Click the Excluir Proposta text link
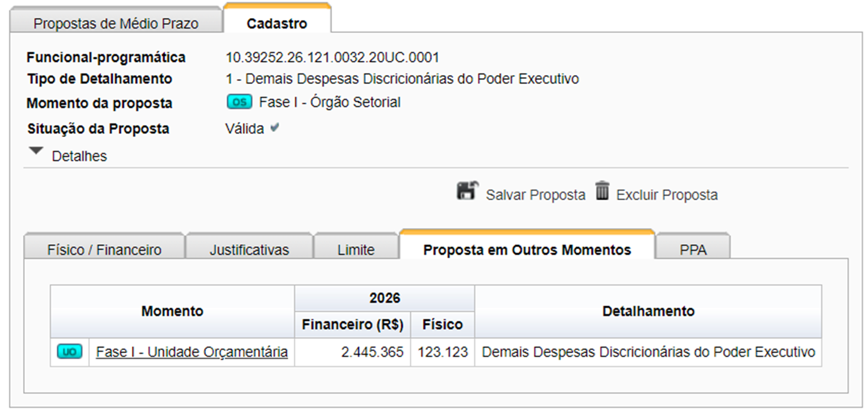The width and height of the screenshot is (868, 411). coord(667,195)
